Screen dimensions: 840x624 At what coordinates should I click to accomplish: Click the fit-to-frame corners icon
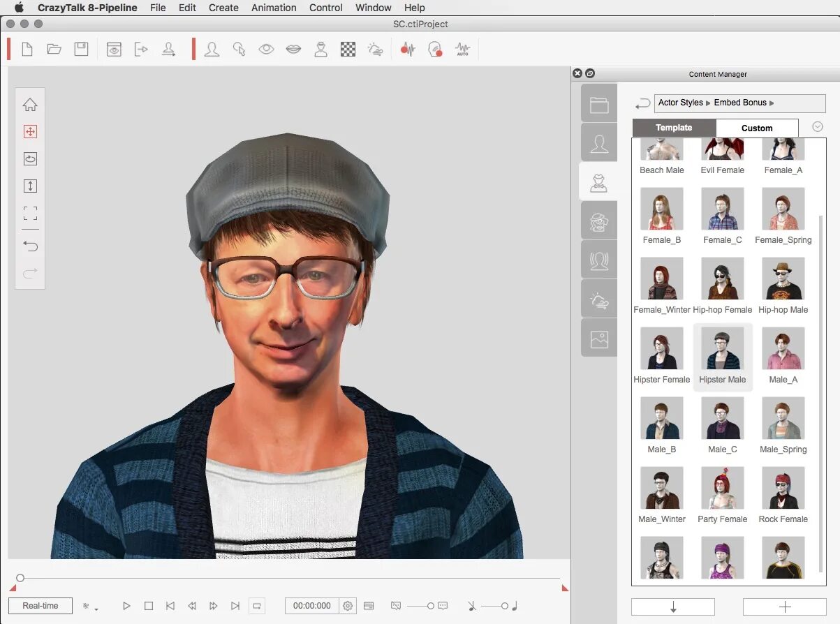pos(30,213)
